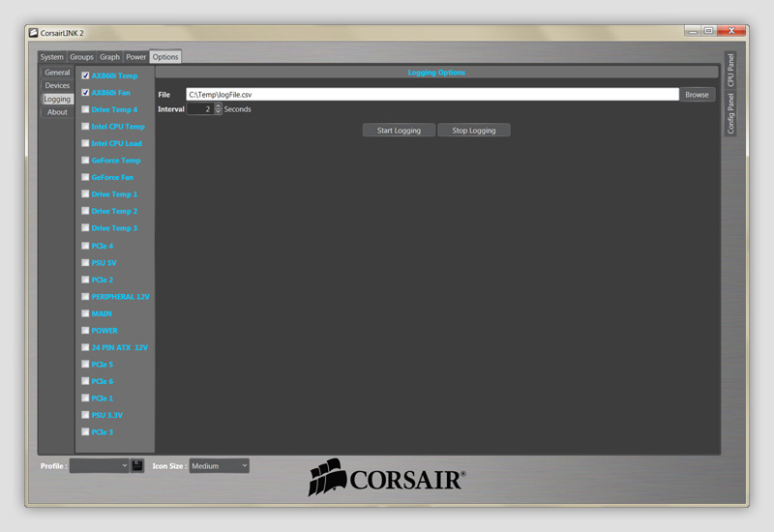The height and width of the screenshot is (532, 774).
Task: Increase the Interval with the up arrow
Action: (x=219, y=106)
